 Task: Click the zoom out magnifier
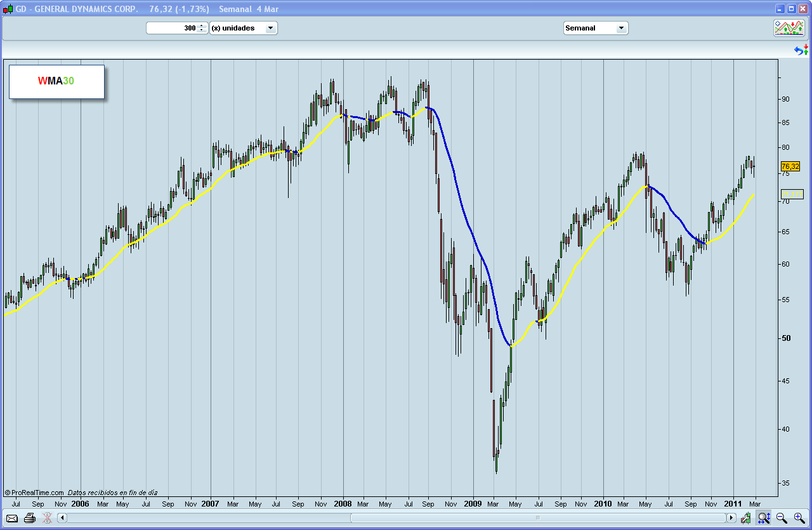click(x=780, y=518)
